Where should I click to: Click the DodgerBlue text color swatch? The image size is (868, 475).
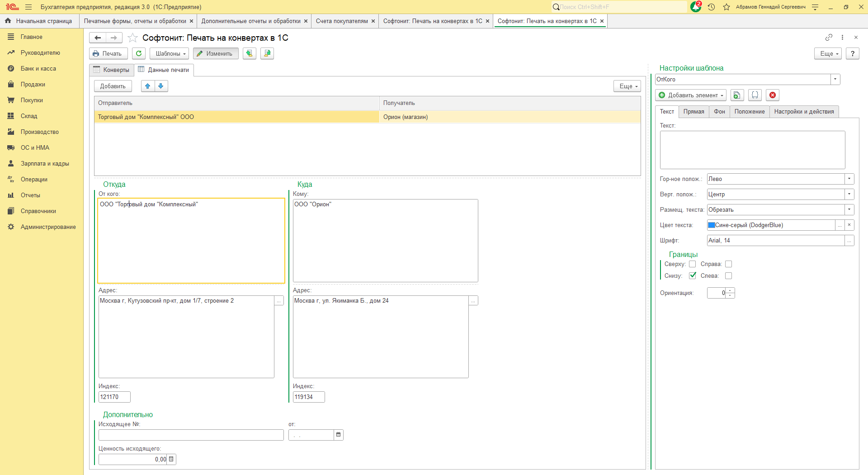coord(712,225)
